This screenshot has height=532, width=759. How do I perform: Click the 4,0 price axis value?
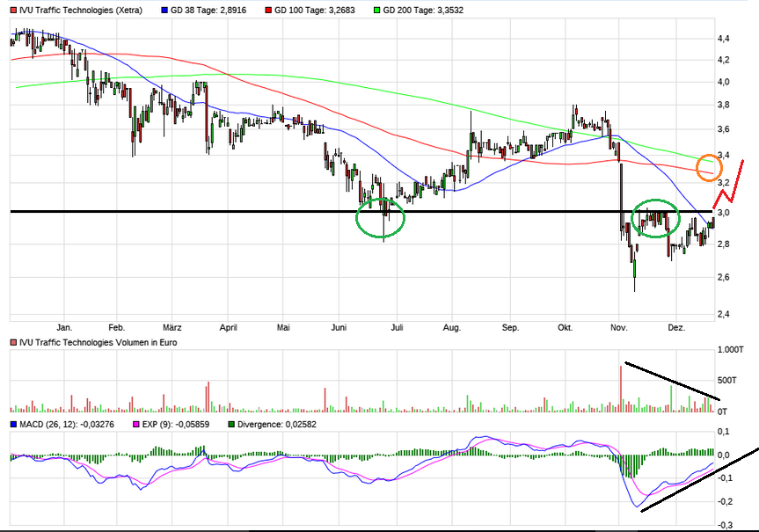tap(724, 82)
